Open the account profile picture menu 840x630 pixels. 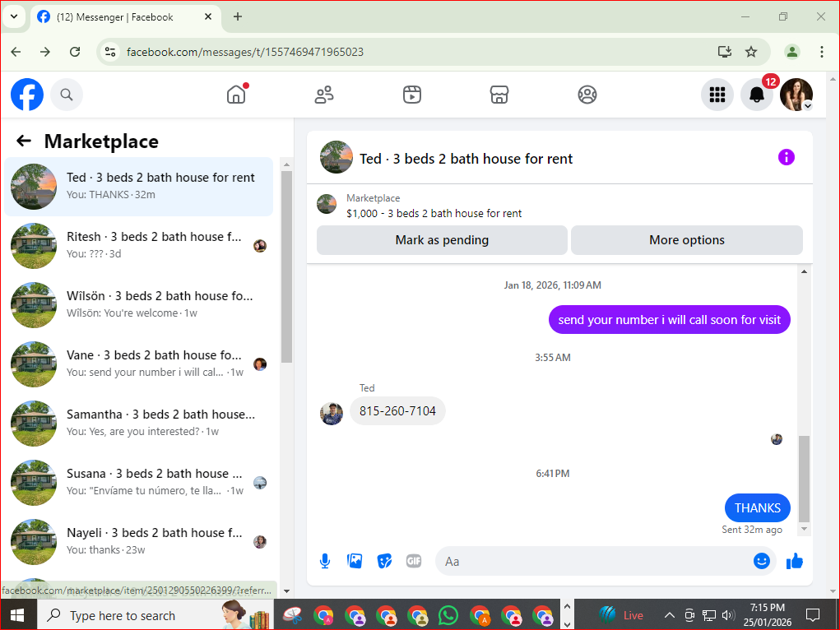796,95
